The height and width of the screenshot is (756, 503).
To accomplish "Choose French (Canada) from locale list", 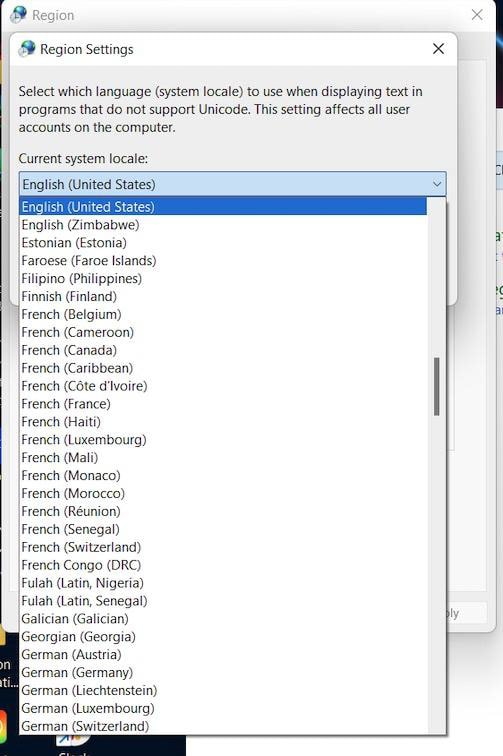I will [223, 350].
